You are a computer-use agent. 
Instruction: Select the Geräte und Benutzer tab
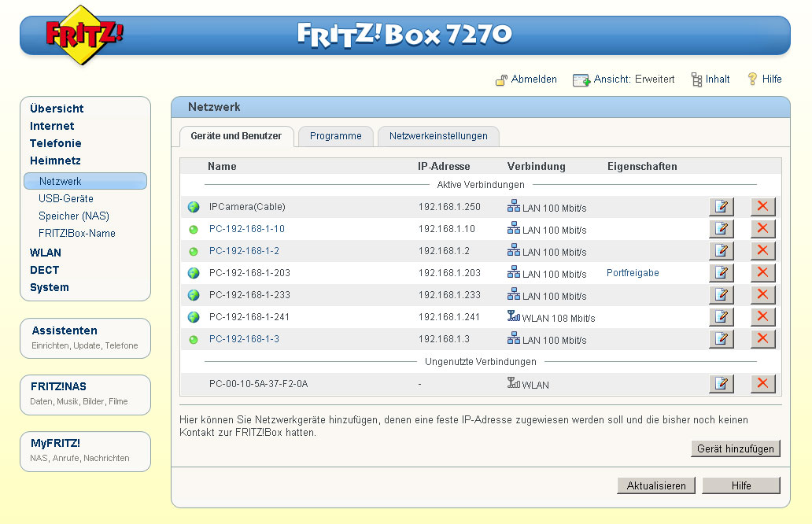(236, 136)
